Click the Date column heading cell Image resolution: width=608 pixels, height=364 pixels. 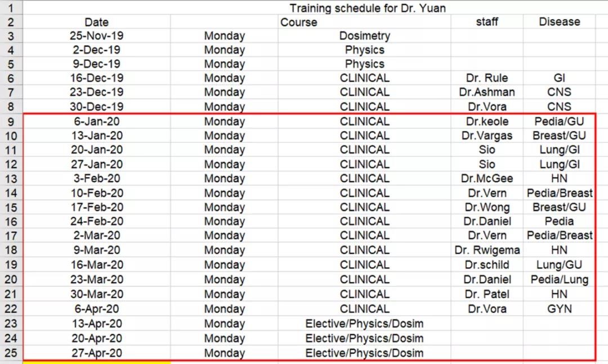pos(97,22)
